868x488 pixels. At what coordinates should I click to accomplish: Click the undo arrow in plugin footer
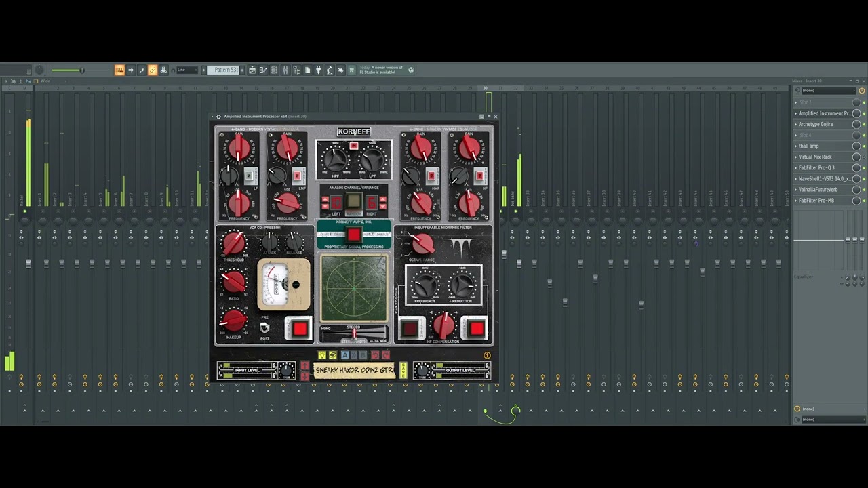[375, 355]
